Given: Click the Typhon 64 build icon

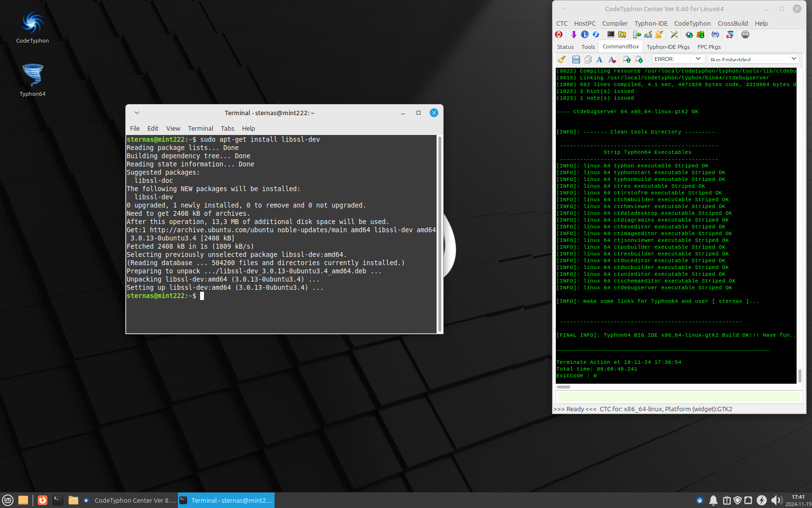Looking at the screenshot, I should tap(730, 34).
